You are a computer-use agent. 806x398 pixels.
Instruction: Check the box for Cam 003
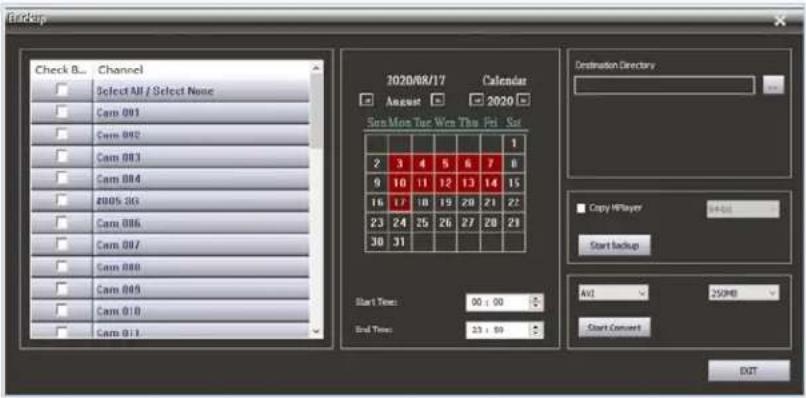tap(62, 156)
